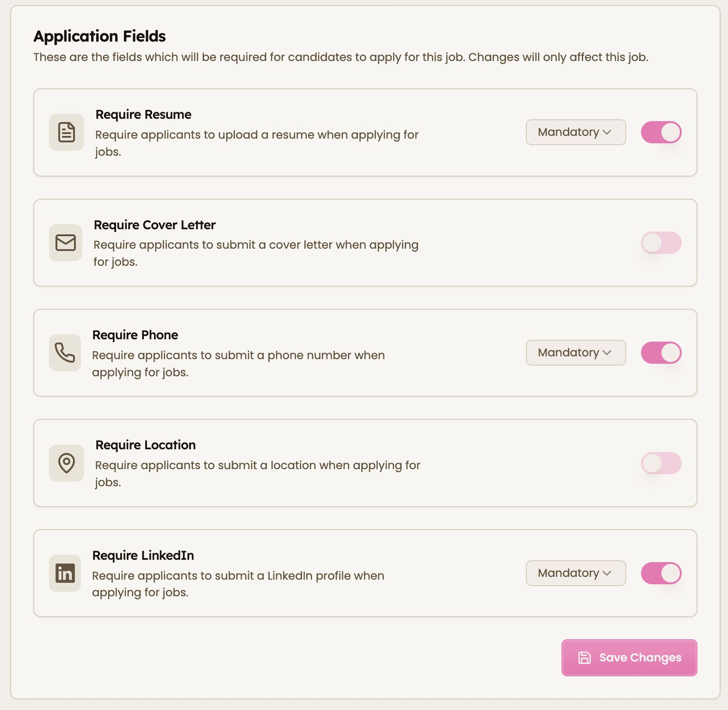This screenshot has width=728, height=710.
Task: Open the Mandatory dropdown for Phone
Action: coord(575,353)
